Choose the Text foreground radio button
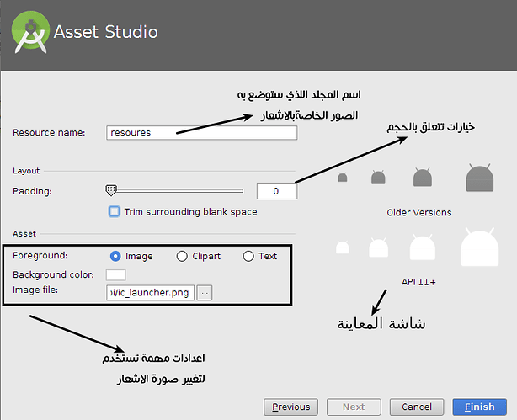 click(248, 256)
